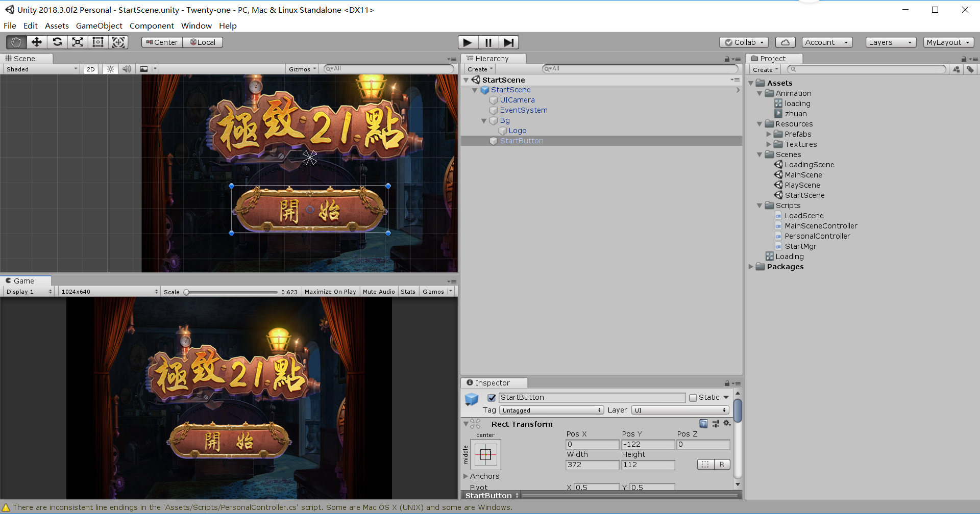
Task: Select the StartMgr script
Action: pos(800,246)
